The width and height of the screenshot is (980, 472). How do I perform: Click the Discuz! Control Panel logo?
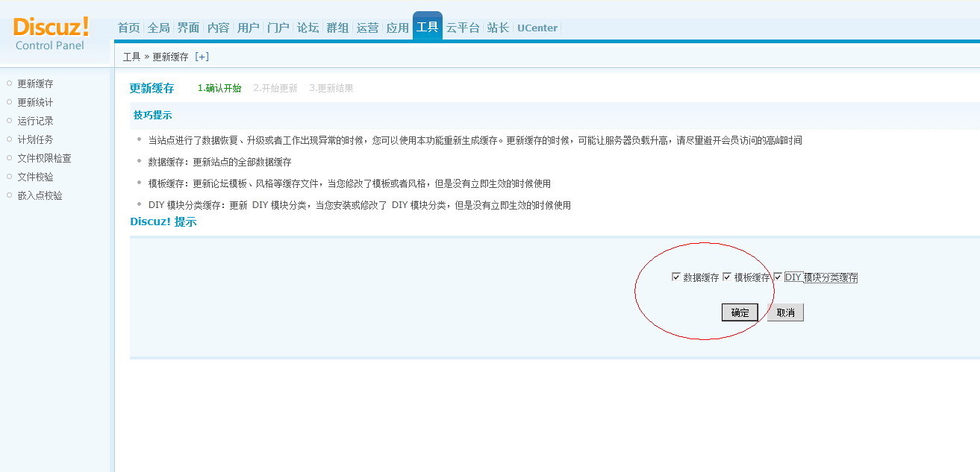click(51, 34)
